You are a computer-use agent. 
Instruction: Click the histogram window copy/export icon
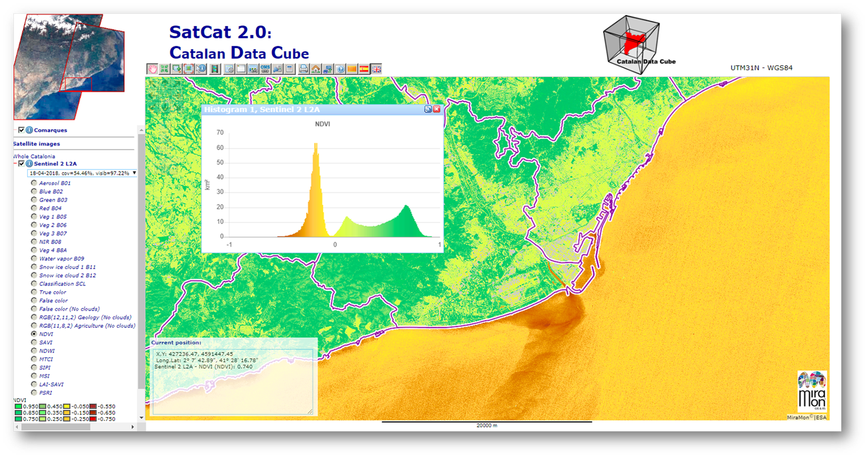tap(428, 109)
